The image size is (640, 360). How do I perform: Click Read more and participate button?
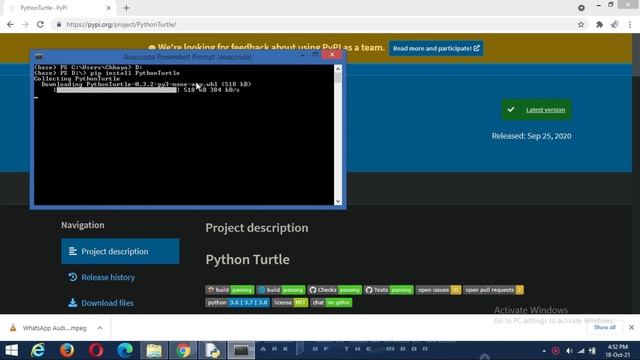[x=436, y=48]
